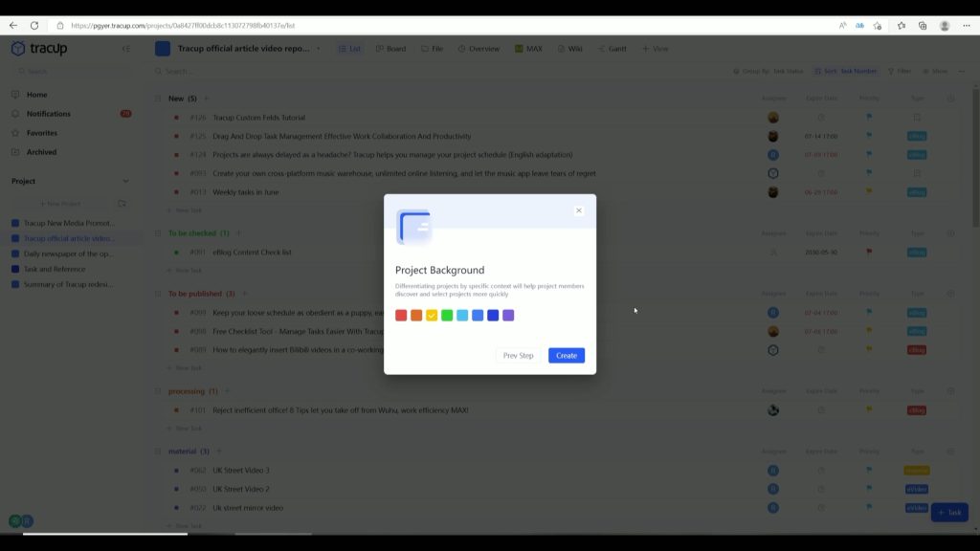Collapse the Project section in sidebar
The image size is (980, 551).
125,181
